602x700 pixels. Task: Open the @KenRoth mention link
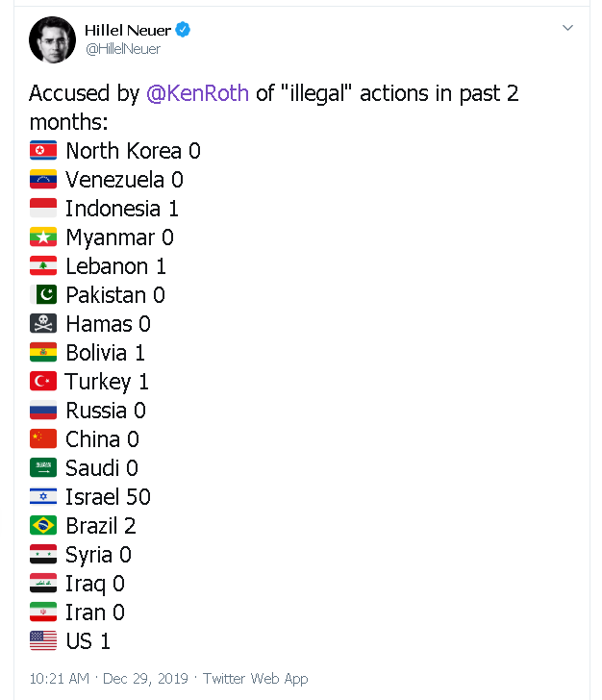(x=198, y=93)
